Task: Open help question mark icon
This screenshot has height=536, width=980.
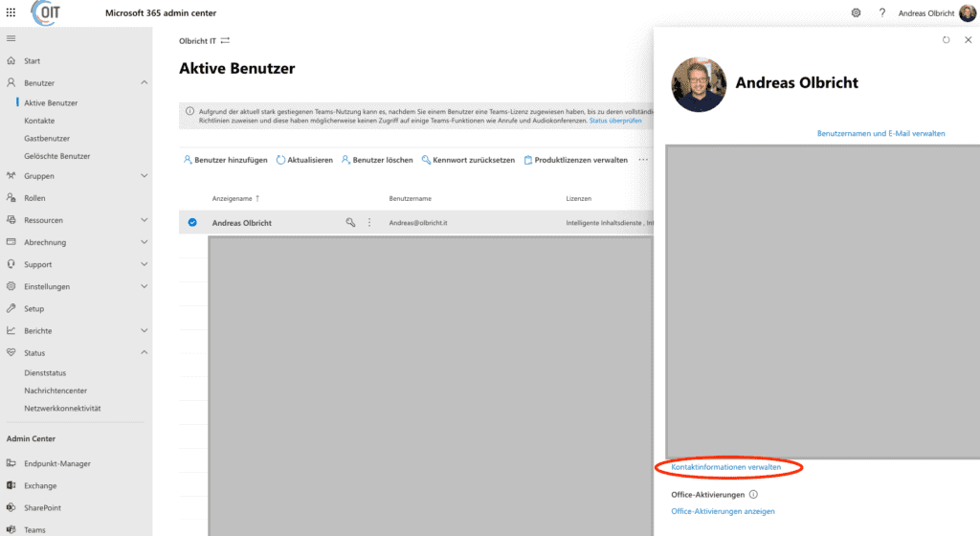Action: tap(881, 12)
